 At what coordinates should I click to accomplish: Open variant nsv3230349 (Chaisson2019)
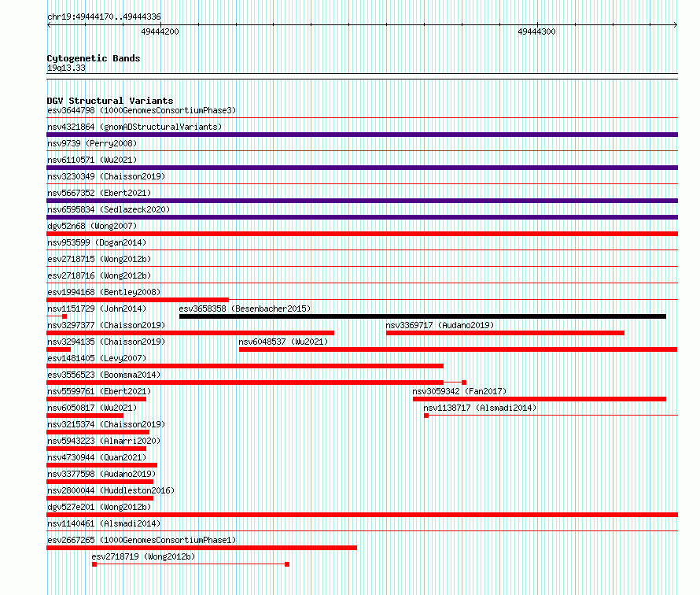coord(106,176)
